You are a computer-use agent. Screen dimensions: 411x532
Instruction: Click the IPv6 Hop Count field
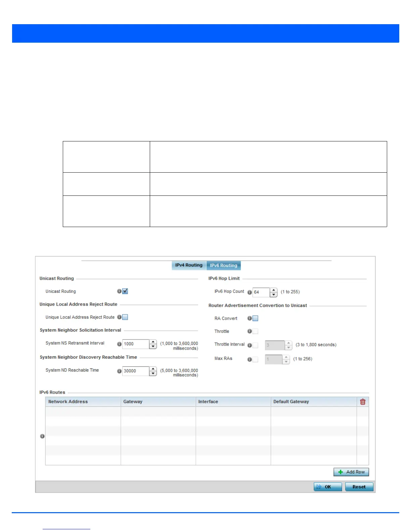261,292
